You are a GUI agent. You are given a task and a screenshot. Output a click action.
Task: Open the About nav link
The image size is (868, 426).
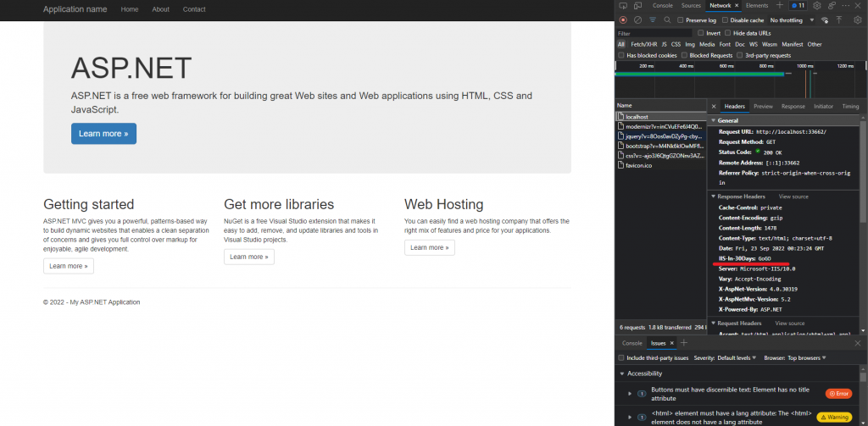(160, 9)
